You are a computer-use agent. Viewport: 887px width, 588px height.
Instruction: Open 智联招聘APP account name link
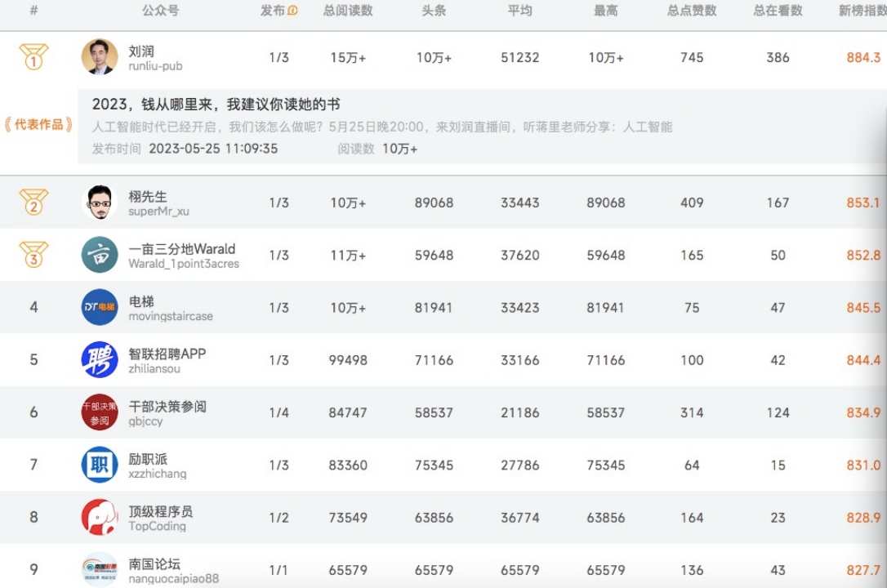click(167, 354)
